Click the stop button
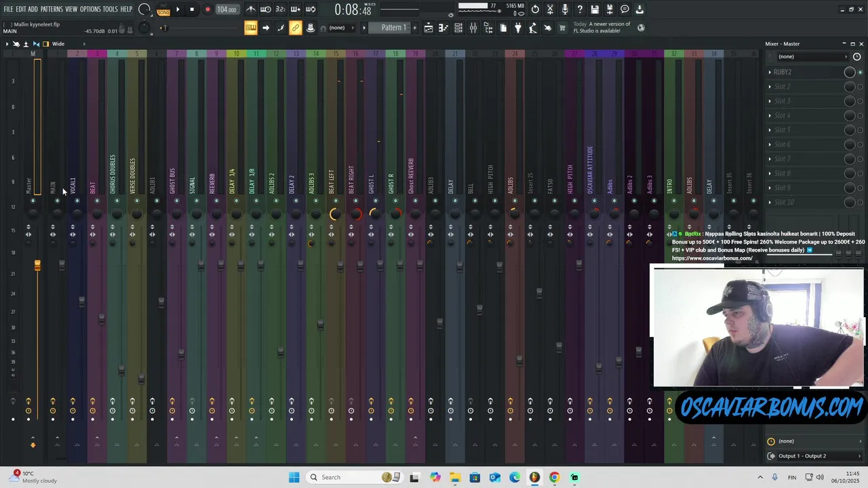This screenshot has height=488, width=868. point(192,9)
